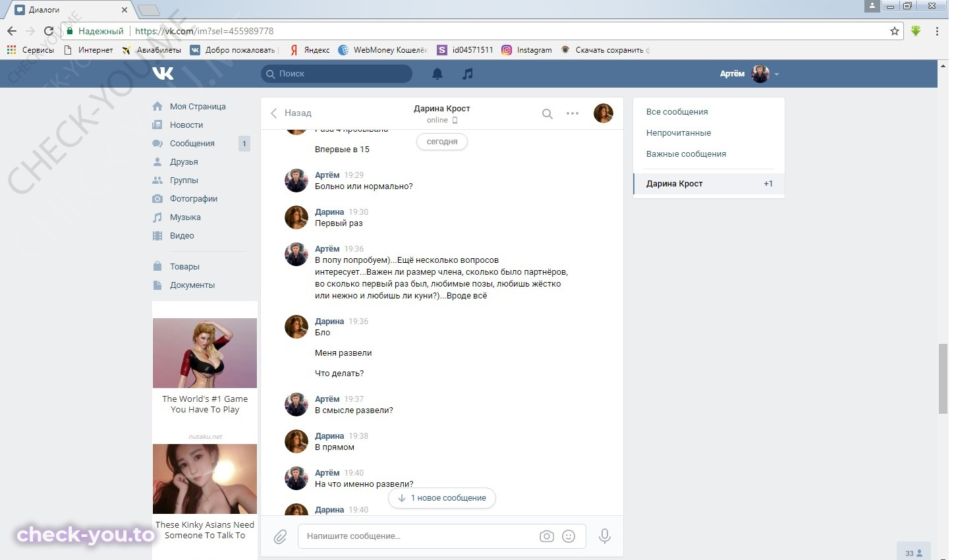954x560 pixels.
Task: Open the music note player icon
Action: (468, 74)
